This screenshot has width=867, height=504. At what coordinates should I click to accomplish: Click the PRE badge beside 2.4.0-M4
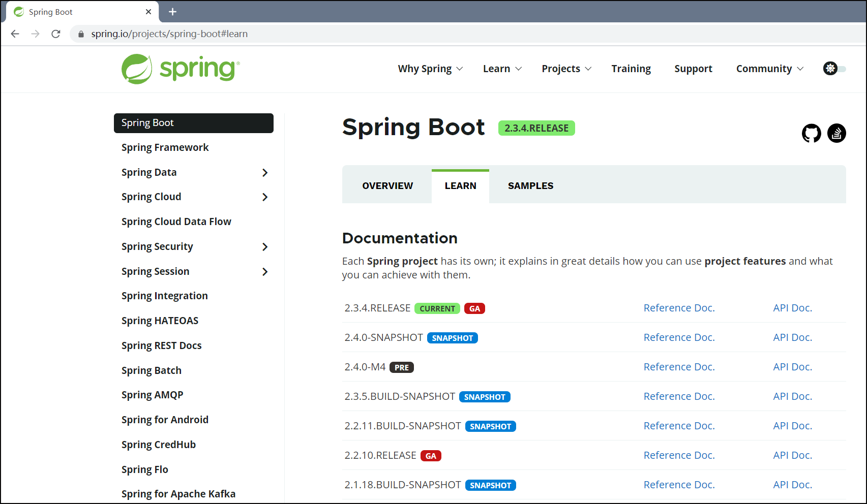coord(402,367)
